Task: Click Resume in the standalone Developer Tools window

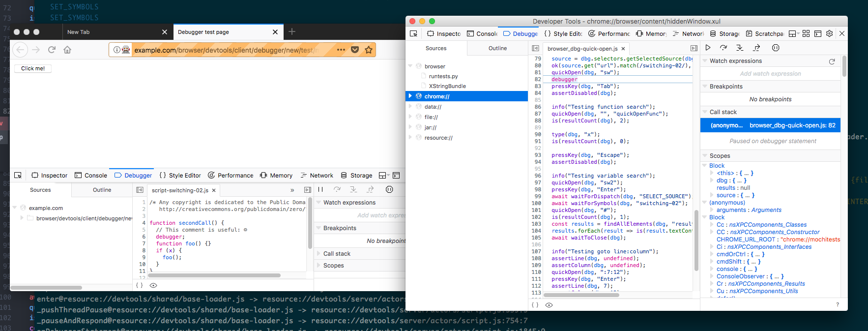Action: pyautogui.click(x=708, y=48)
